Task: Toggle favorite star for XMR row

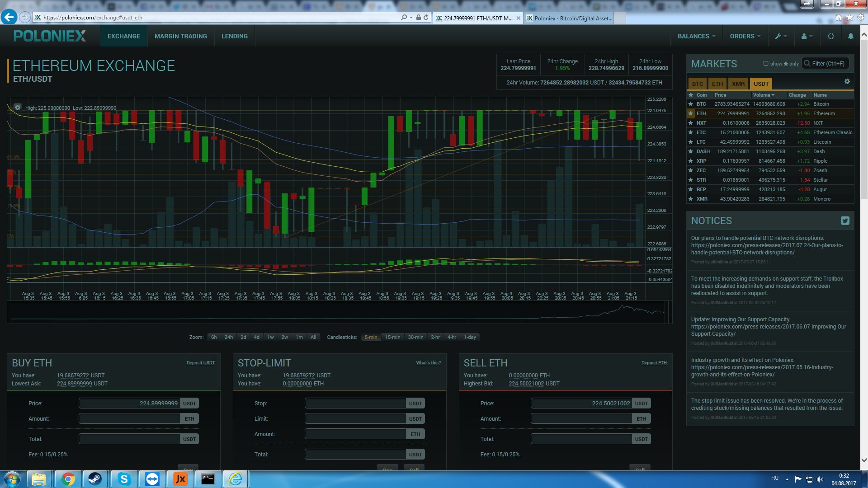Action: [690, 199]
